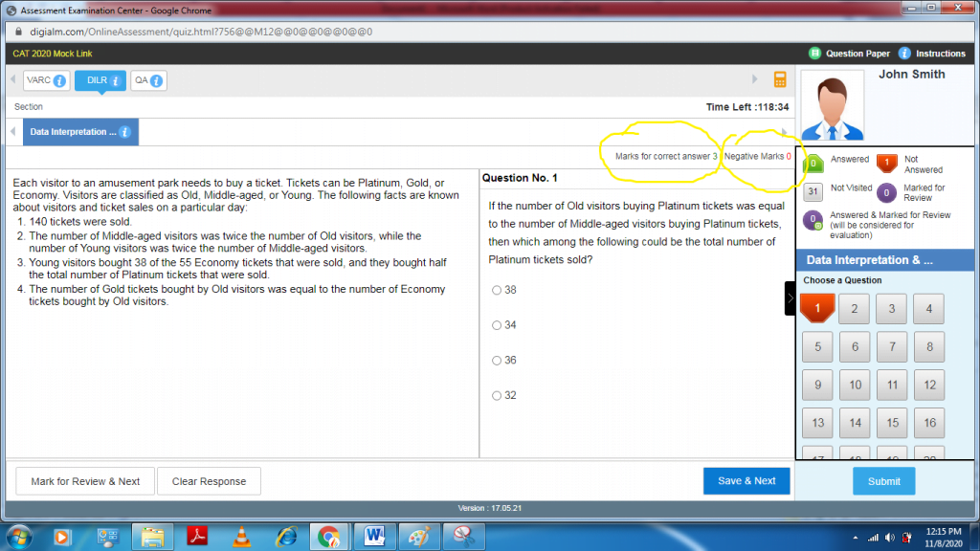The width and height of the screenshot is (980, 551).
Task: Open Paint taskbar icon
Action: coord(419,537)
